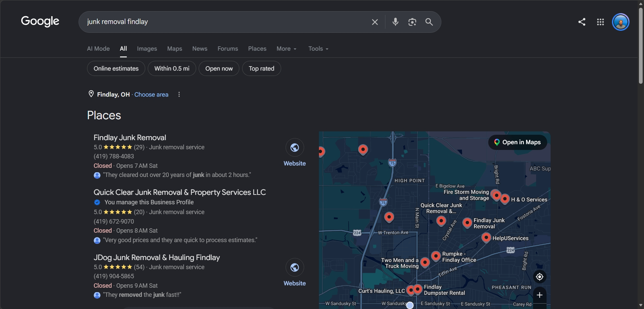Image resolution: width=644 pixels, height=309 pixels.
Task: Open the Findlay Junk Removal listing title
Action: 130,137
